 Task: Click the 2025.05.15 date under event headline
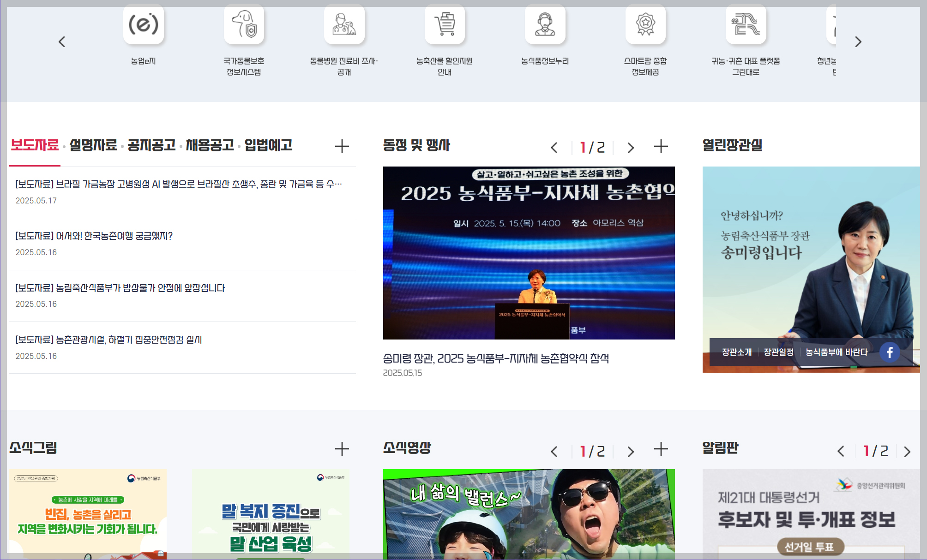click(403, 373)
